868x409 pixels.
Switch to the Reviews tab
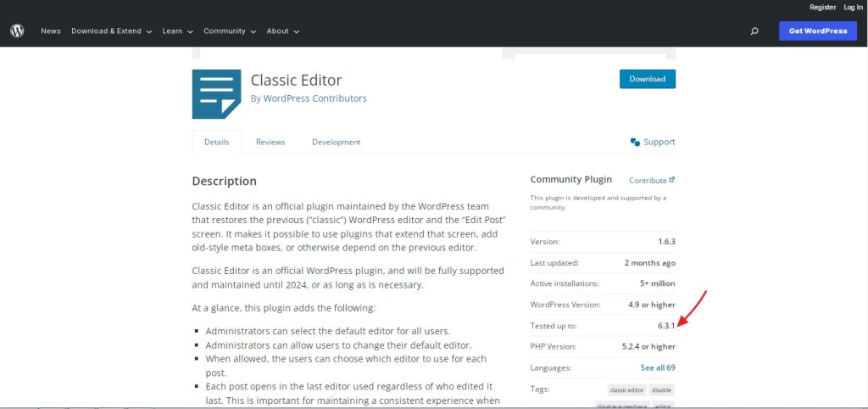pos(270,142)
